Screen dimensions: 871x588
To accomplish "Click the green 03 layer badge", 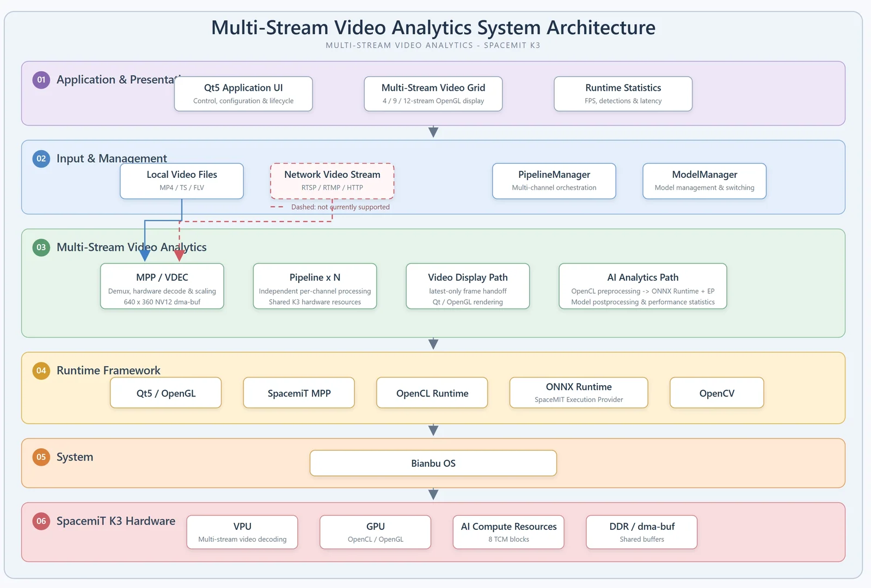I will pyautogui.click(x=41, y=247).
